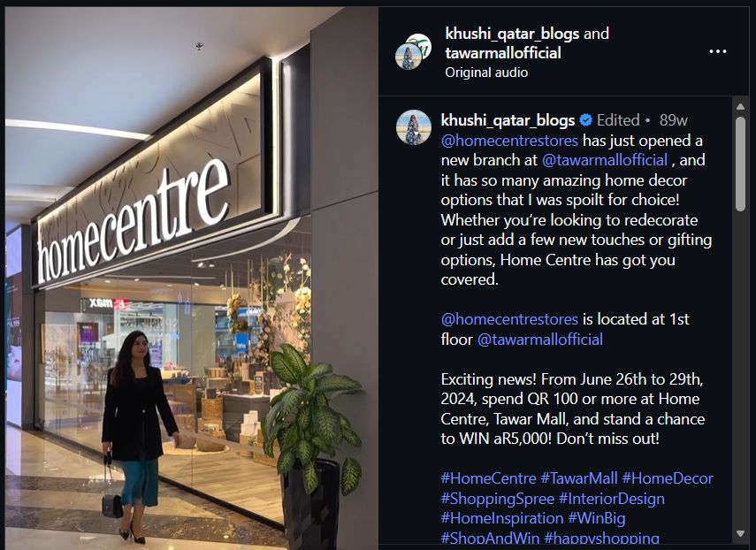Open the #InteriorDesign hashtag
This screenshot has height=550, width=756.
pos(611,499)
